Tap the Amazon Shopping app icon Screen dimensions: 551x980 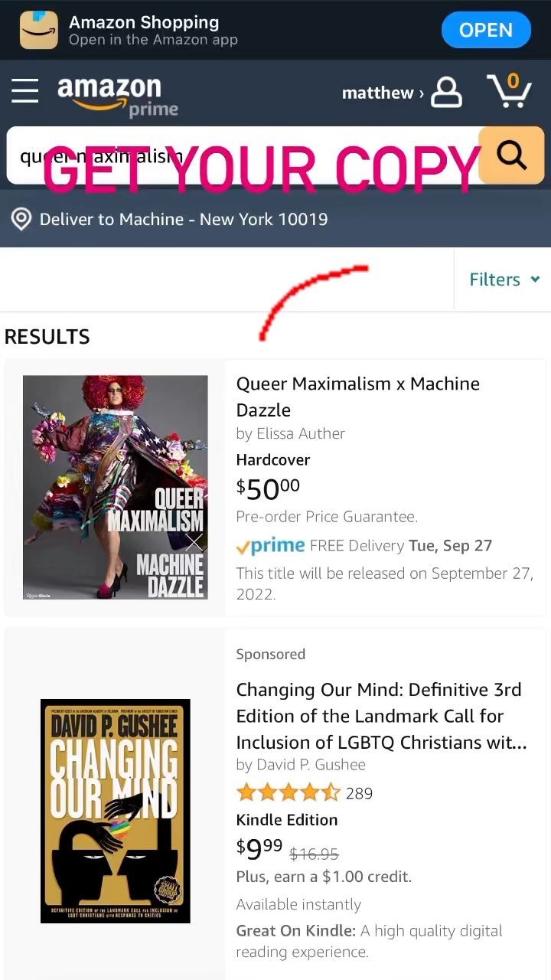[39, 30]
